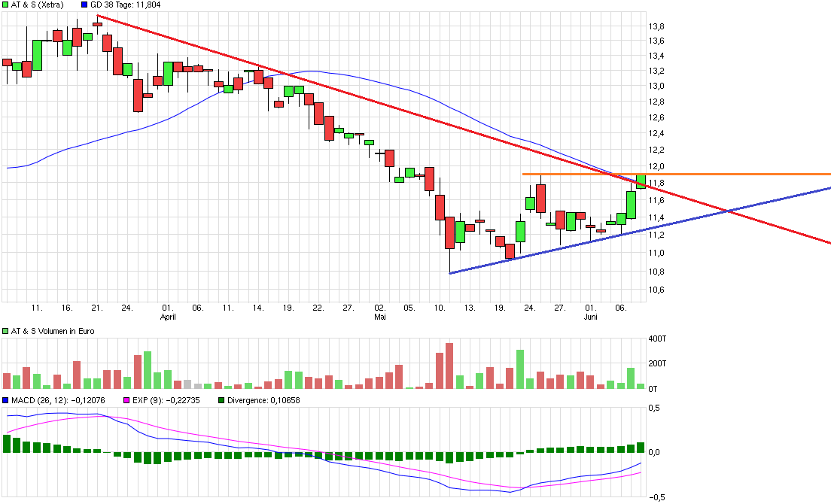
Task: Select the Mai axis label
Action: coord(381,317)
